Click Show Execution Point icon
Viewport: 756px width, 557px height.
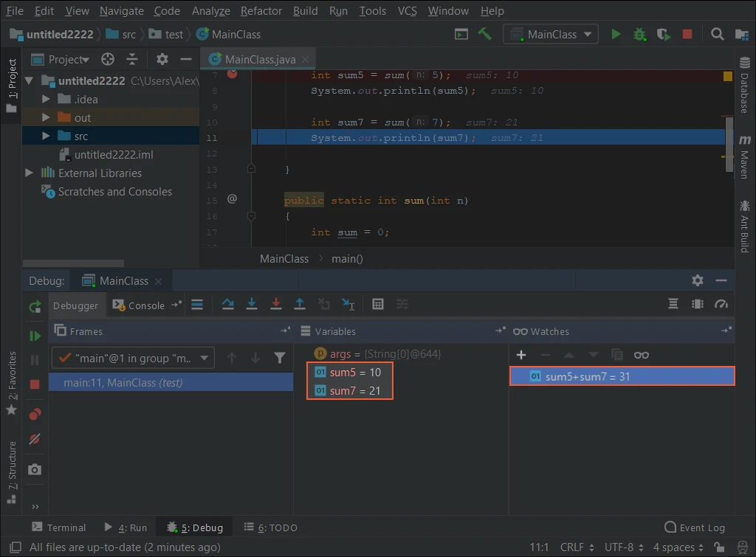[197, 304]
